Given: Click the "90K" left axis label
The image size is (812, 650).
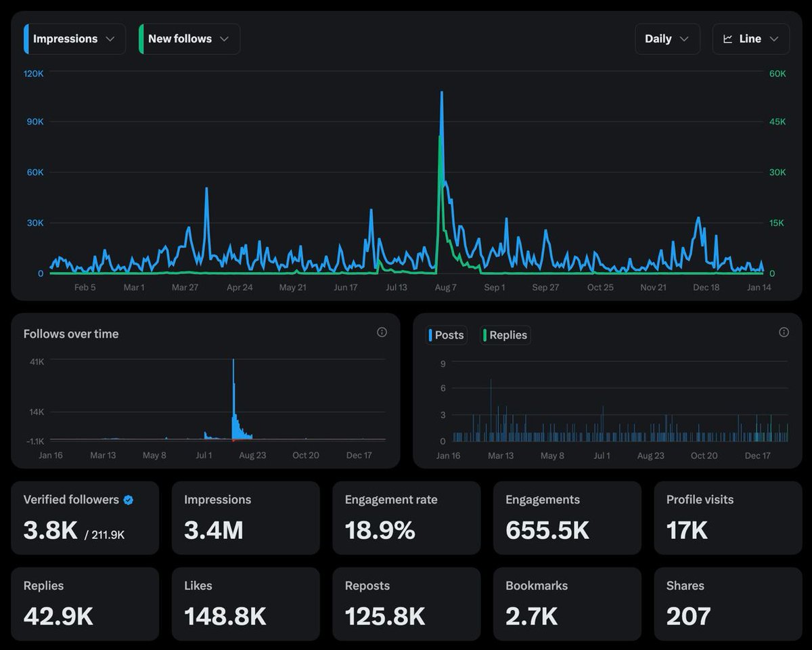Looking at the screenshot, I should coord(35,122).
